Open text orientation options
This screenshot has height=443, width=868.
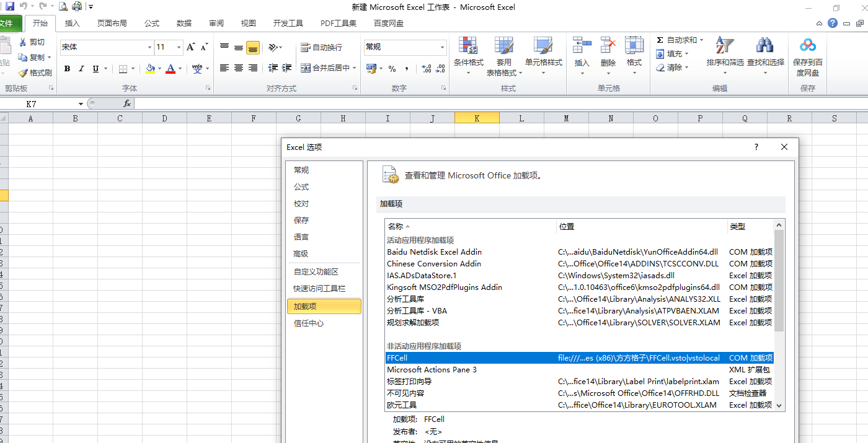275,47
